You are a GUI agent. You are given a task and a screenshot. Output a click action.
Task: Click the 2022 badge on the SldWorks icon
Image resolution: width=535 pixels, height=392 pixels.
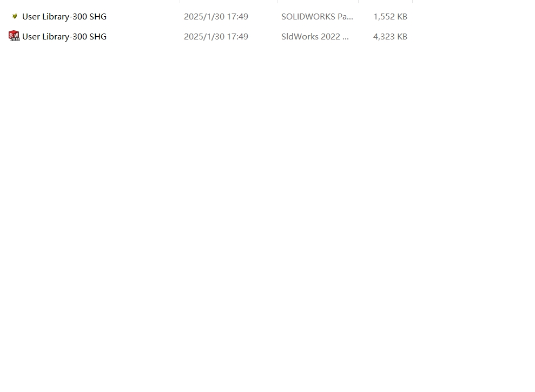15,39
